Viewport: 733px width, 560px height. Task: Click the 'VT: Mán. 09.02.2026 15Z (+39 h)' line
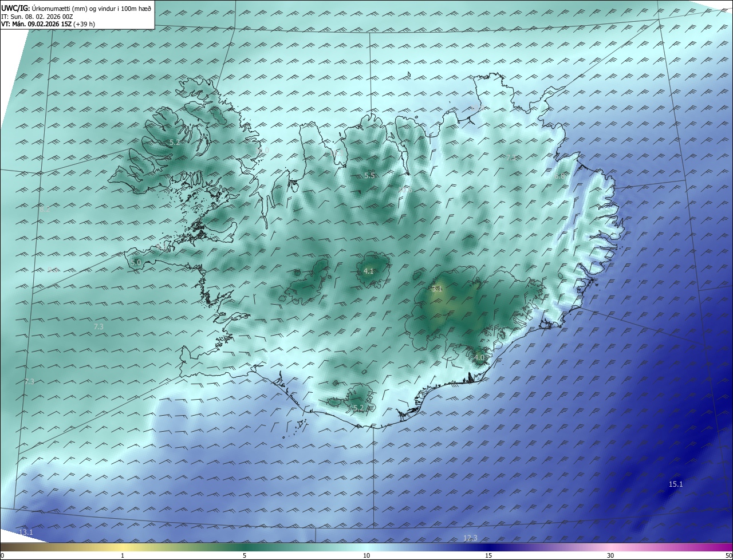48,24
